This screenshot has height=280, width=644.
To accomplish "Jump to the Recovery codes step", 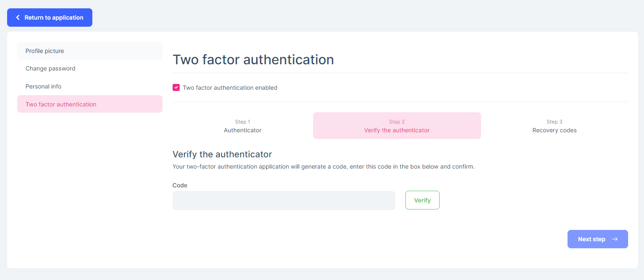I will 554,126.
